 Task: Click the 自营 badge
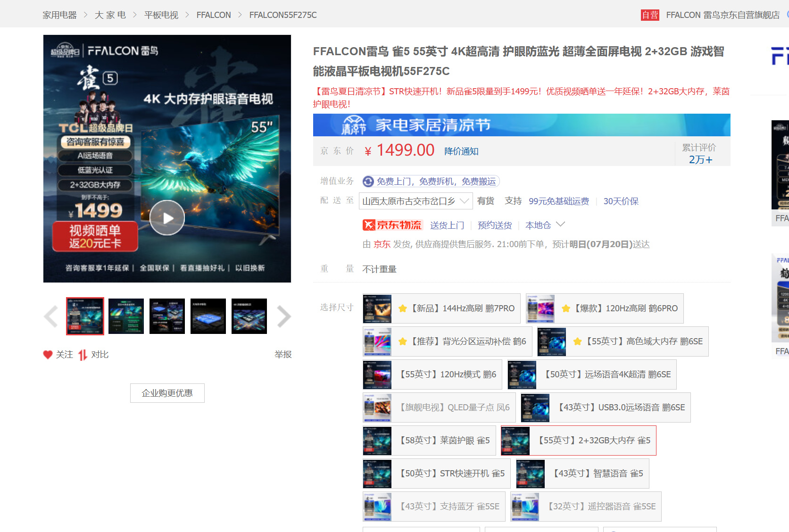pos(650,15)
